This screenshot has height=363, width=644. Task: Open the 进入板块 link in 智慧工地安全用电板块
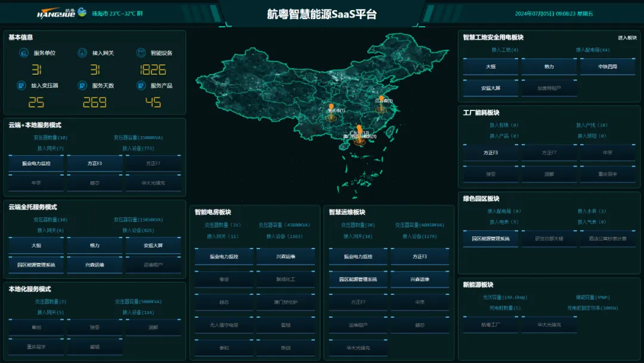627,38
